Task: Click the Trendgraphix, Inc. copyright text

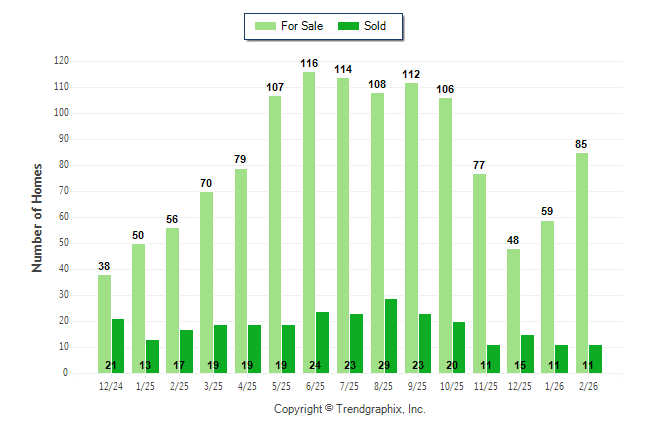Action: coord(349,409)
